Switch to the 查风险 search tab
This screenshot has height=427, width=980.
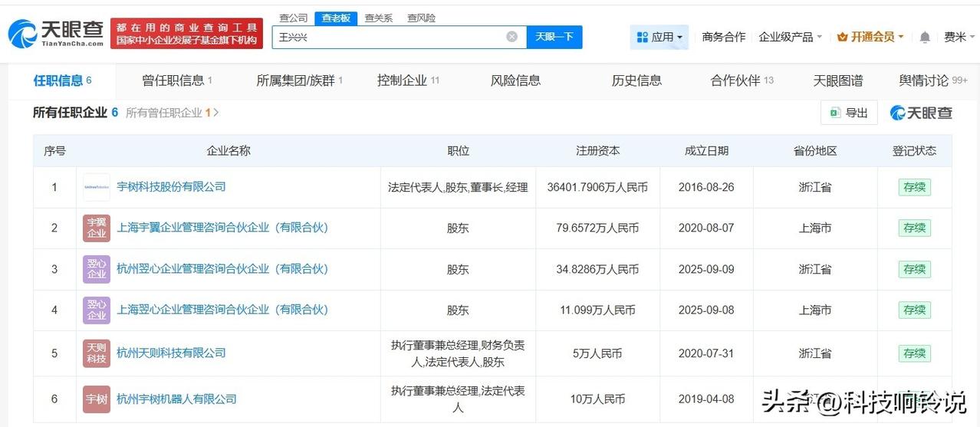421,18
